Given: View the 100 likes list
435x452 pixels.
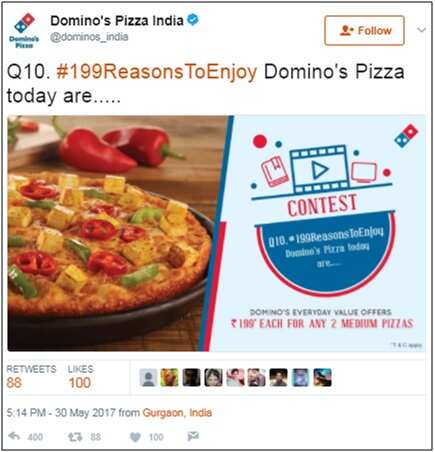Looking at the screenshot, I should (x=80, y=377).
